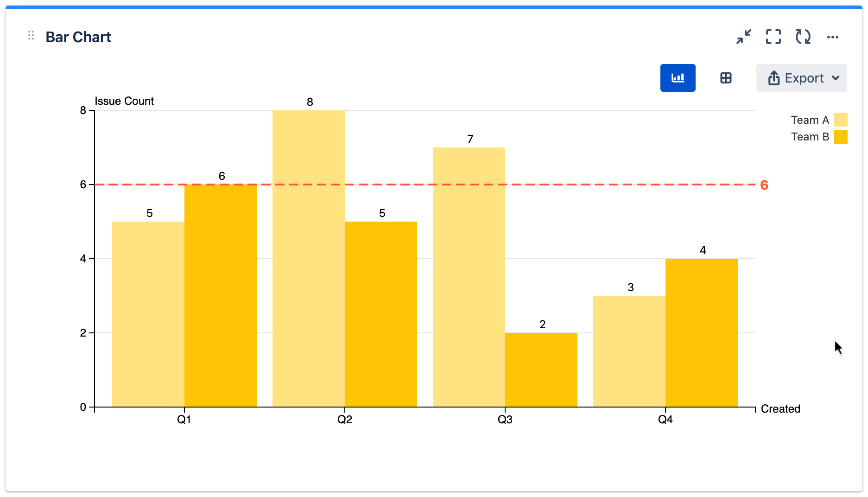Click the Team A light yellow swatch
The height and width of the screenshot is (497, 868).
click(x=841, y=120)
